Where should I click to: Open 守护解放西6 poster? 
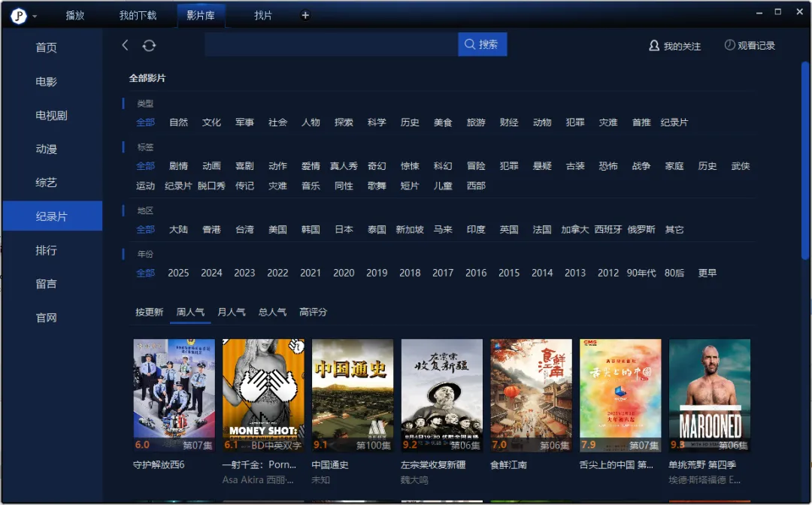[x=174, y=395]
